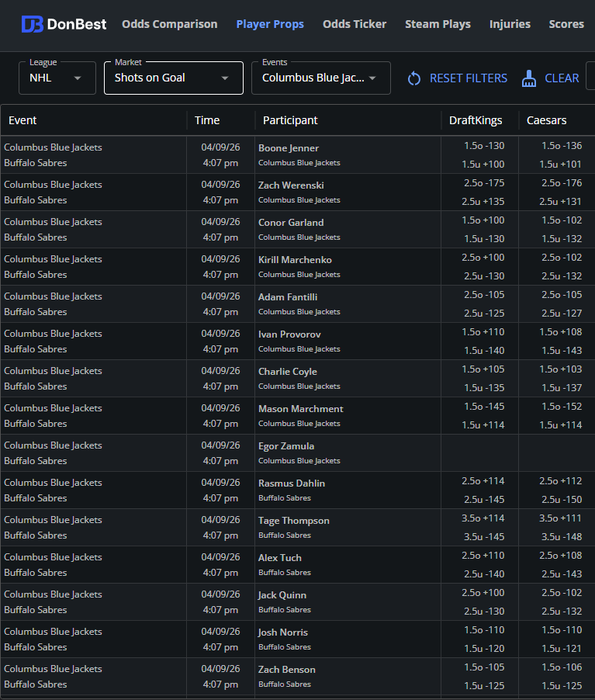Switch to Player Props tab
The image size is (595, 700).
pos(270,24)
